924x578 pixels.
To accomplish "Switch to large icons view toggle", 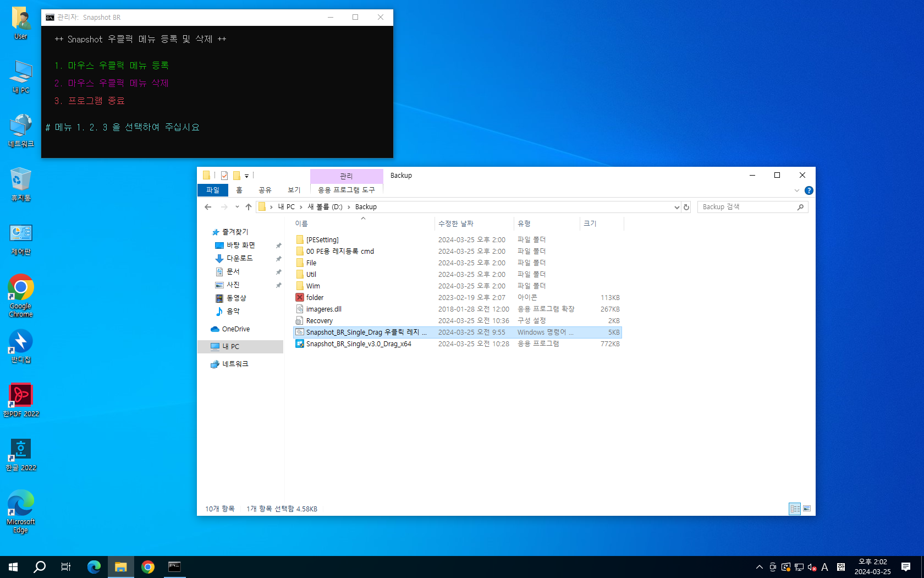I will point(807,509).
